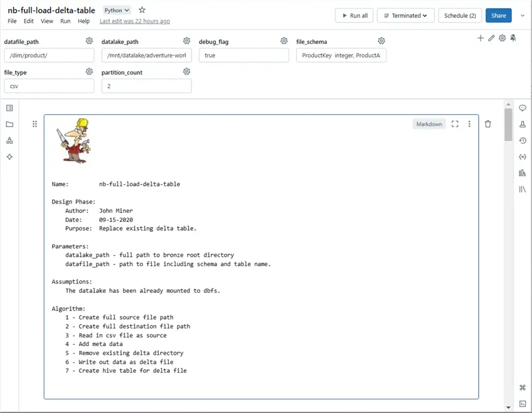Open workspace folder browser icon

[9, 124]
